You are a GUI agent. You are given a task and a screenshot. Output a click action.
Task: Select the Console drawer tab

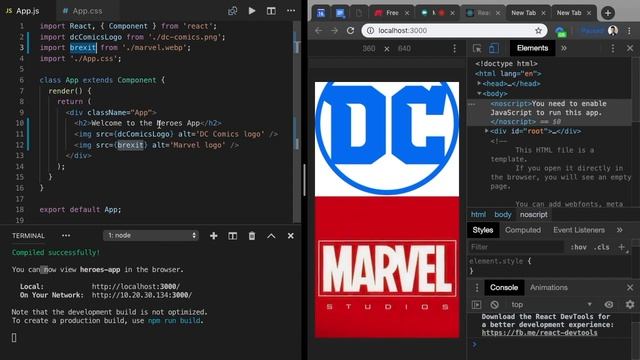coord(504,288)
